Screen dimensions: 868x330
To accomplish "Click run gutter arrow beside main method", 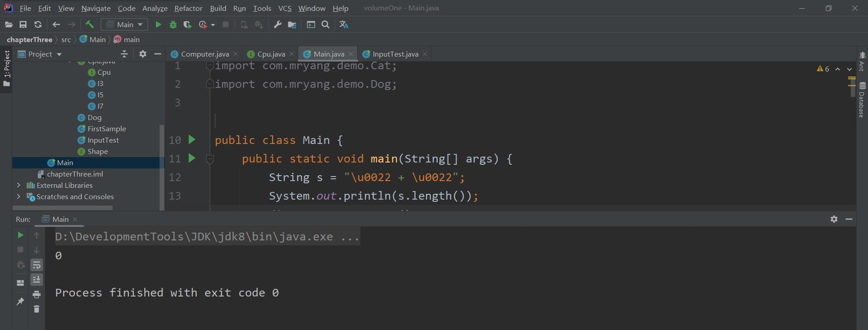I will pos(192,158).
